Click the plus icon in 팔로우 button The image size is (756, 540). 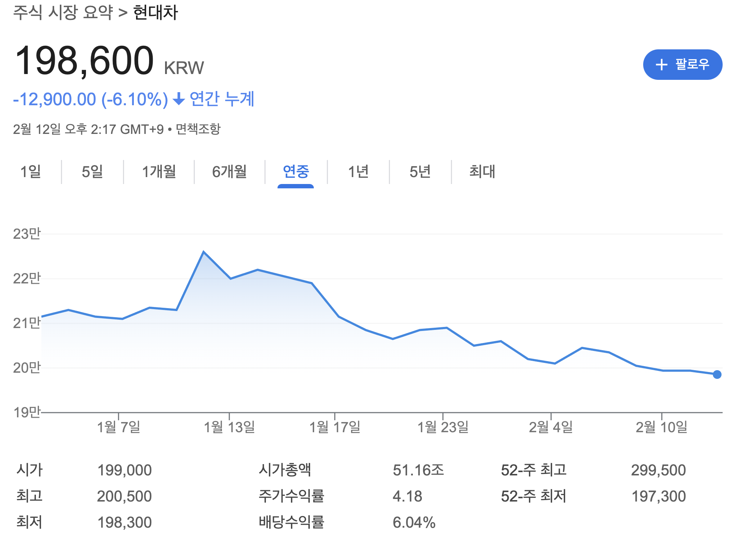[x=661, y=65]
